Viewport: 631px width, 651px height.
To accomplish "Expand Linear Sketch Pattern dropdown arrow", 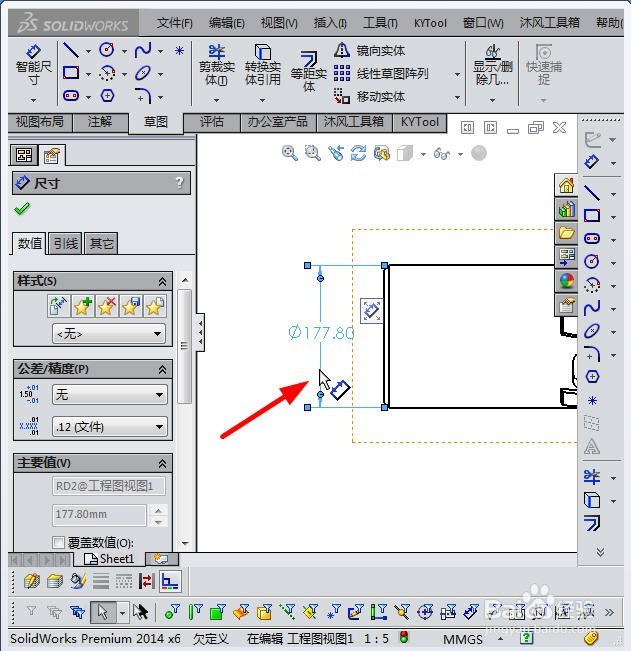I will (457, 74).
